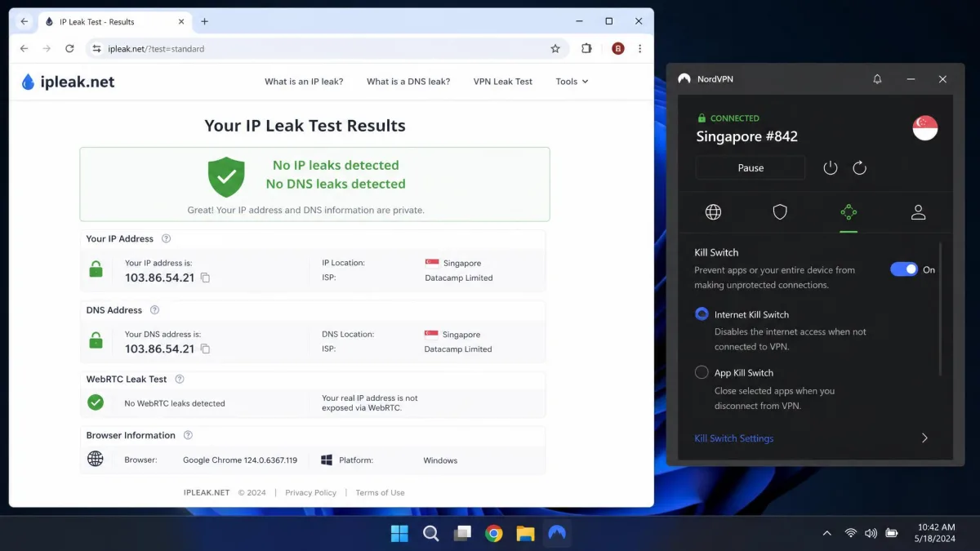The height and width of the screenshot is (551, 980).
Task: Click NordVPN icon in the taskbar
Action: [x=557, y=534]
